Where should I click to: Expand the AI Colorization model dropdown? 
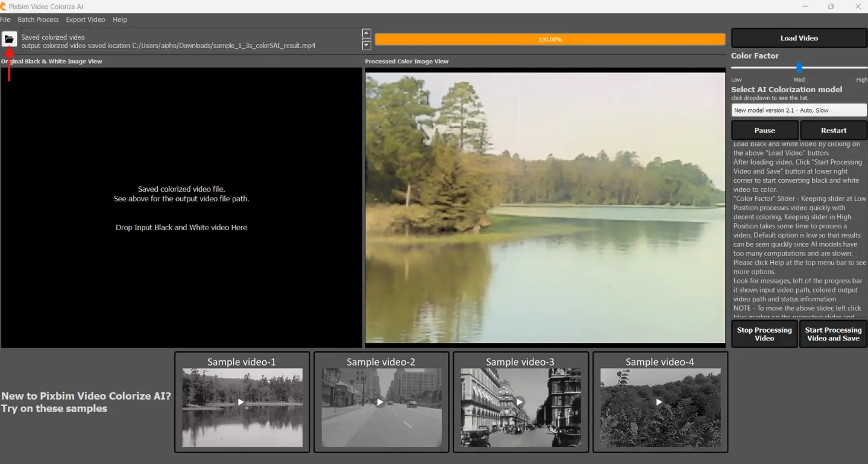pyautogui.click(x=799, y=110)
